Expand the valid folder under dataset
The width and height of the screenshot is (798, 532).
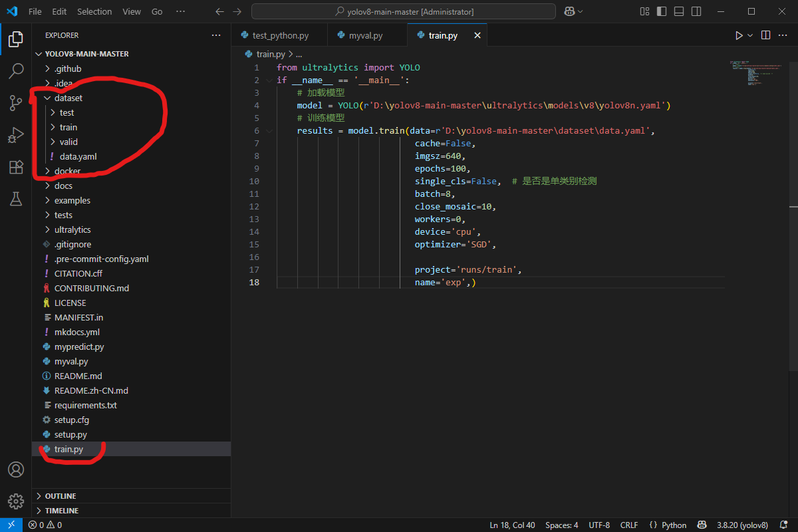(53, 142)
